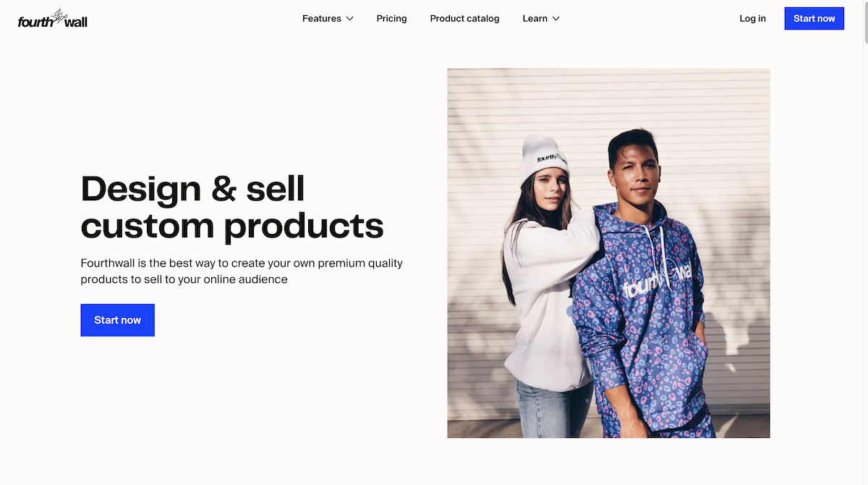The width and height of the screenshot is (868, 485).
Task: Click Start now in the top navigation
Action: coord(814,19)
